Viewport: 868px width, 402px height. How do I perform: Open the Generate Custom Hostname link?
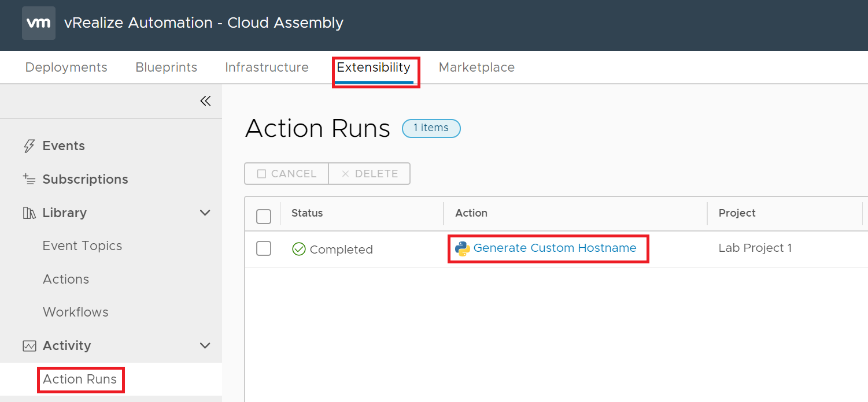[x=555, y=248]
